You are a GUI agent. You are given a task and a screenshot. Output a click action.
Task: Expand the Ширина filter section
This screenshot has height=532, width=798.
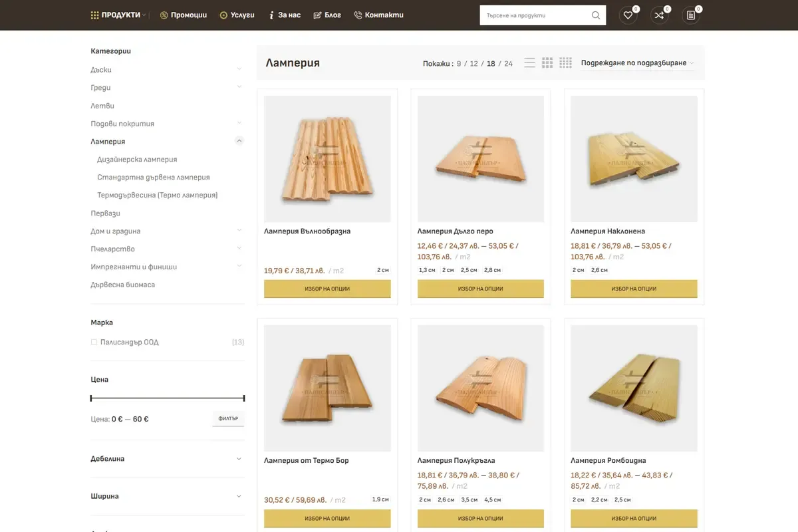(168, 496)
